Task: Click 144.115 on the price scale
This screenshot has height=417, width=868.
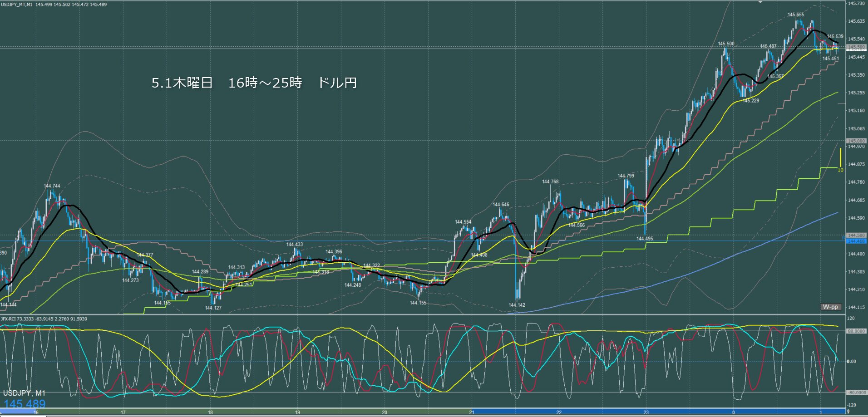Action: (856, 307)
